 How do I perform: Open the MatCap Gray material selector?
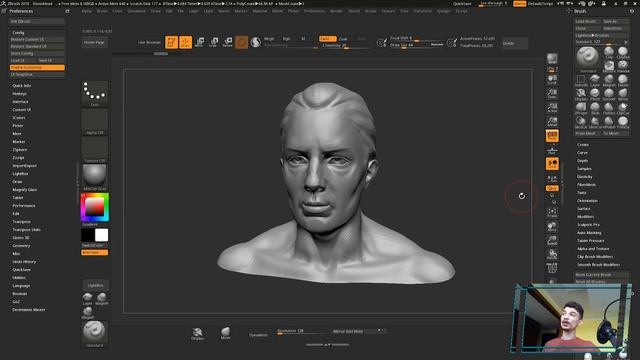95,178
